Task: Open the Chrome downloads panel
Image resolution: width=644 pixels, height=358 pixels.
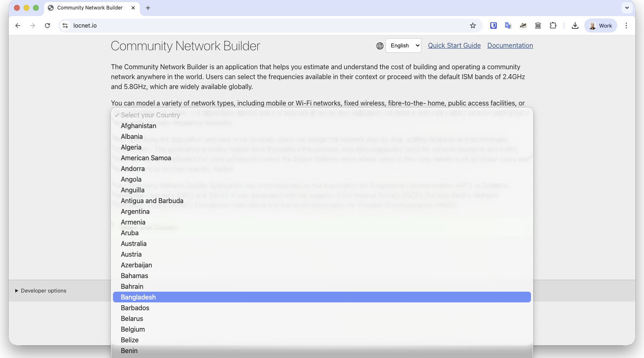Action: pyautogui.click(x=575, y=26)
